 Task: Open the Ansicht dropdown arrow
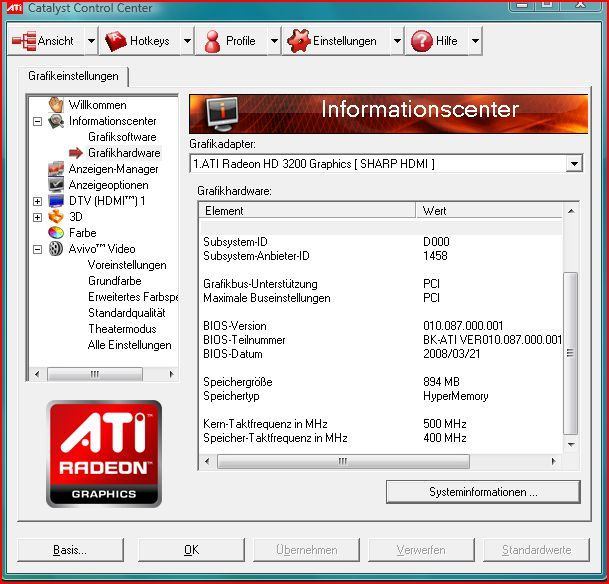click(91, 41)
